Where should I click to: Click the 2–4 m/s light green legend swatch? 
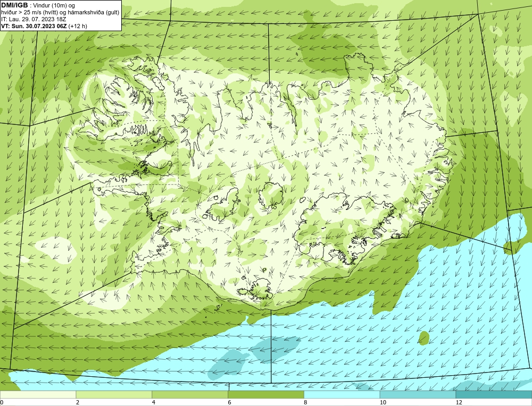[x=114, y=395]
